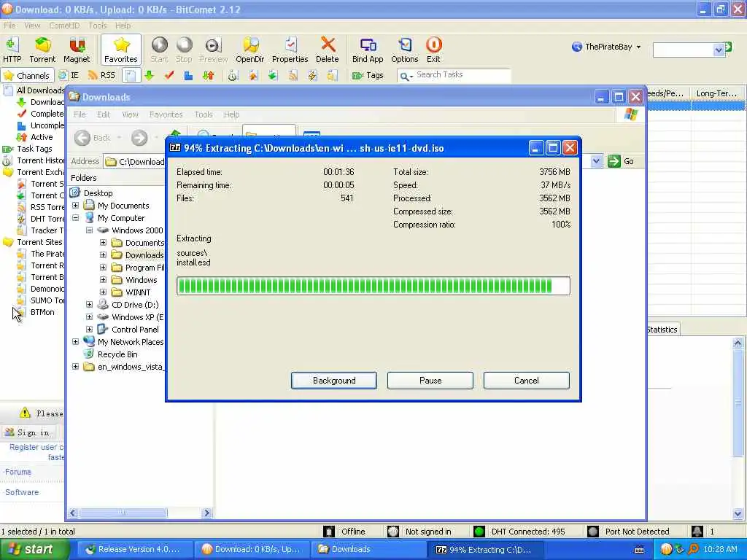
Task: Select the red checkmark completed filter icon
Action: 169,75
